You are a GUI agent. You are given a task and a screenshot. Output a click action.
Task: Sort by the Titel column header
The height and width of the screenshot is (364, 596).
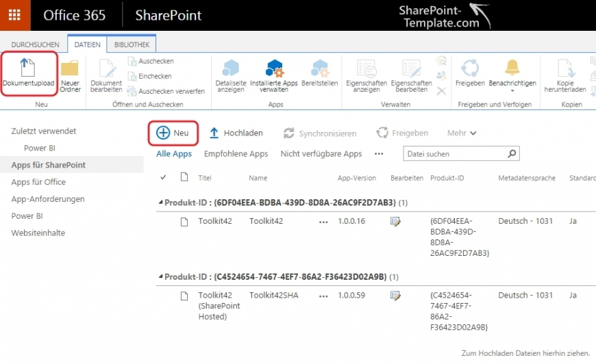205,178
